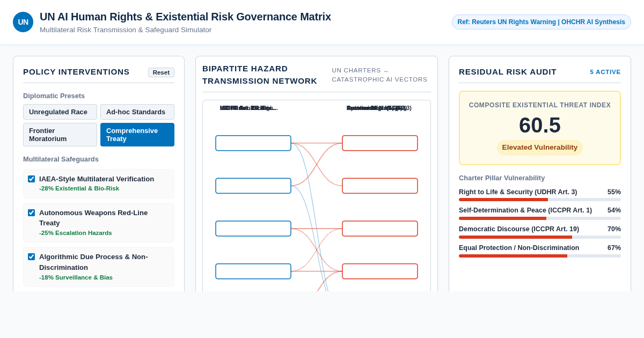Click the 54% value for ICCPR Art. 1
Viewport: 644px width, 338px height.
614,210
